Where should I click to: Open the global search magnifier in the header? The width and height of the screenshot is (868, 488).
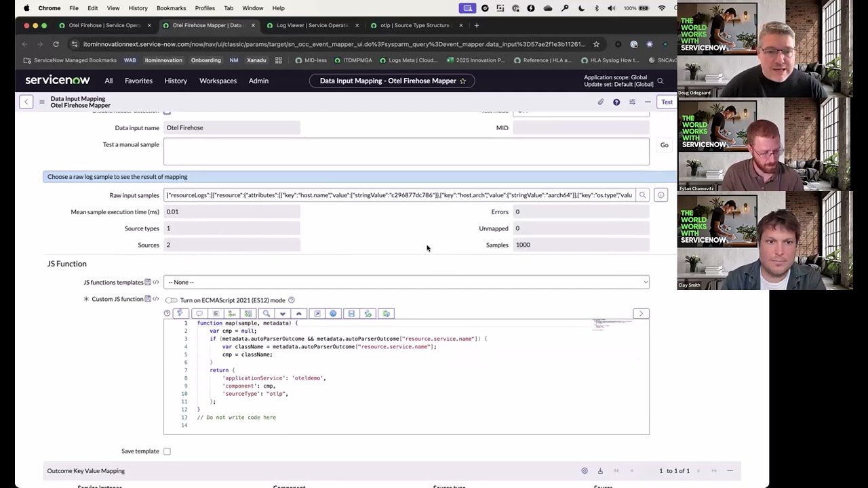coord(660,81)
